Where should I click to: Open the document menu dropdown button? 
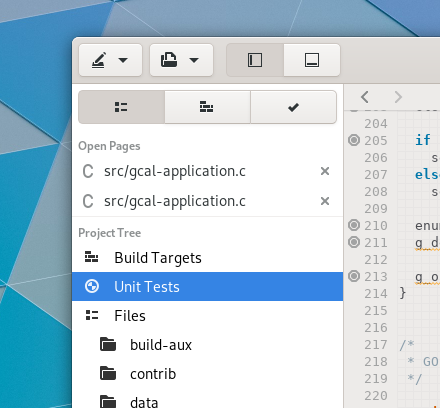(181, 60)
